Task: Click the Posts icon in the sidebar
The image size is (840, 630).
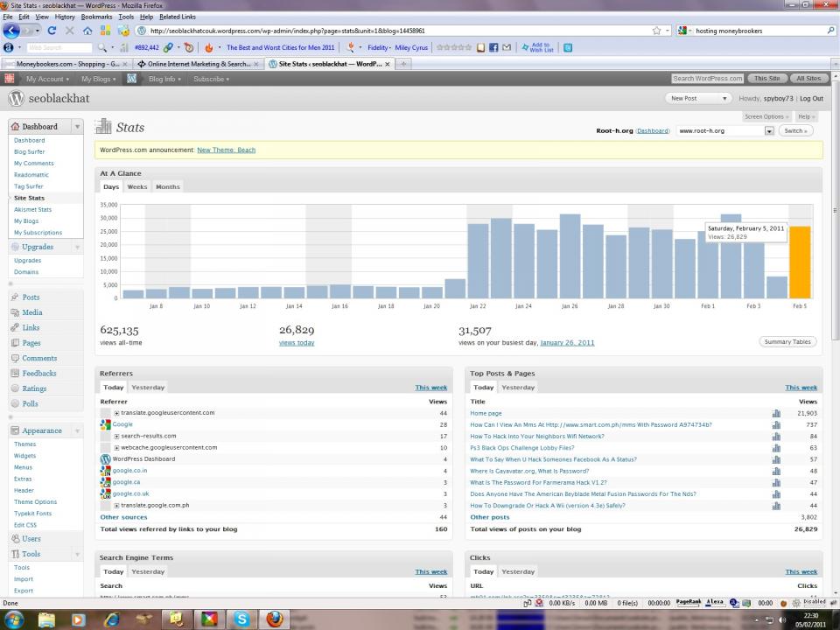Action: coord(16,297)
